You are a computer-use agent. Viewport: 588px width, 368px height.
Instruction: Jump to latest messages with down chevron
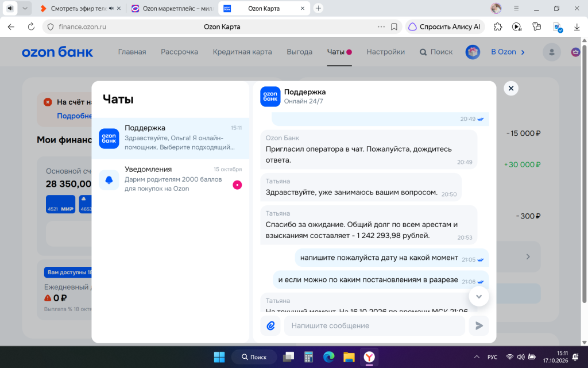click(x=479, y=296)
